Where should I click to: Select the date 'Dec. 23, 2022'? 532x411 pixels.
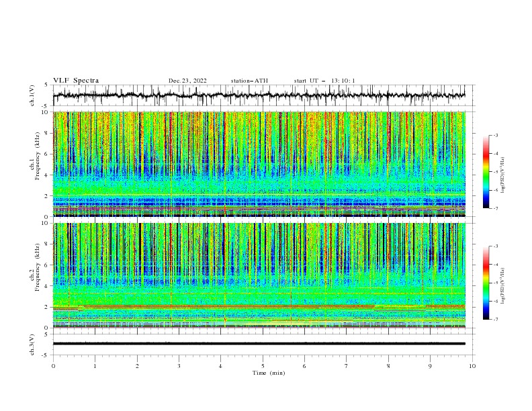187,81
